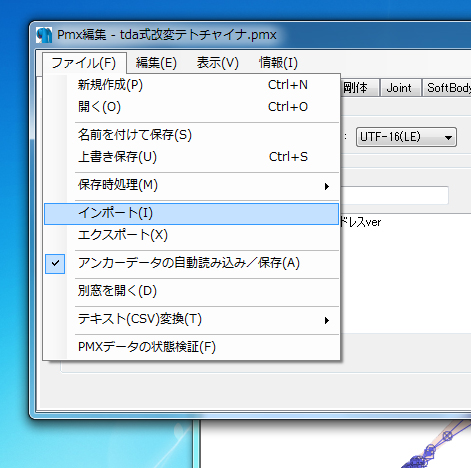
Task: Open the 情報(I) menu
Action: (x=278, y=63)
